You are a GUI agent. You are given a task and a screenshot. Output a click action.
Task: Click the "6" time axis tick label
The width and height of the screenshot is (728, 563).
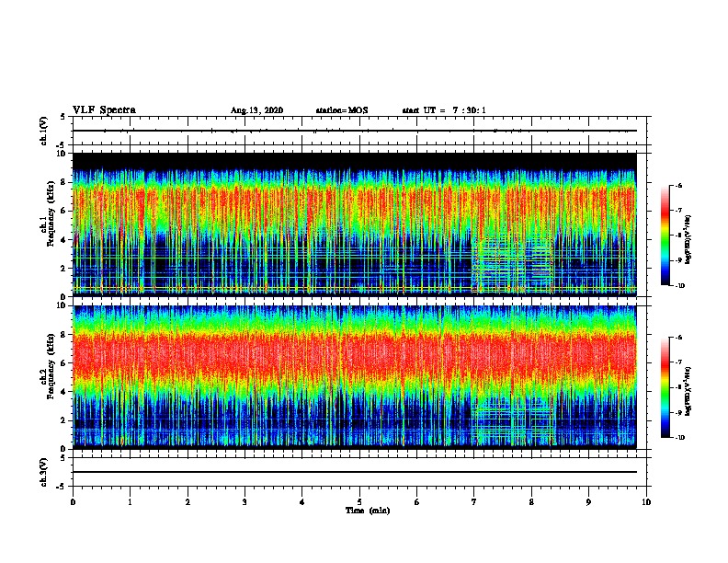[416, 502]
